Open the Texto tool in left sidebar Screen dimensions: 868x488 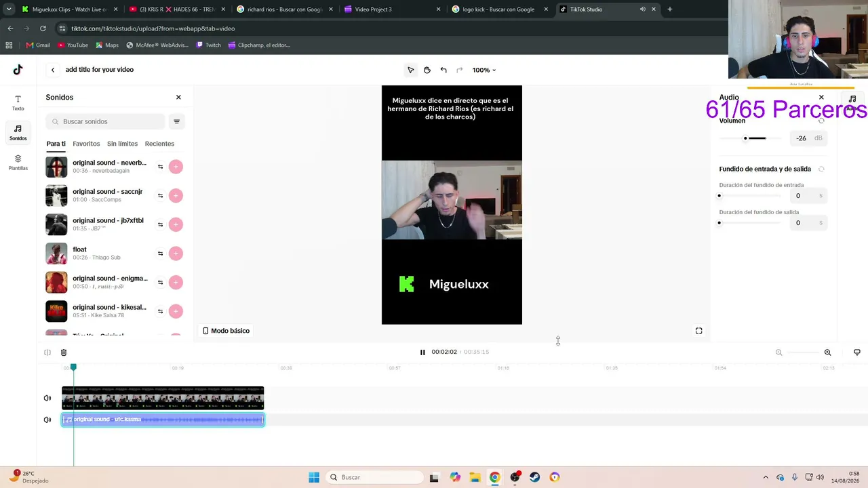(18, 102)
